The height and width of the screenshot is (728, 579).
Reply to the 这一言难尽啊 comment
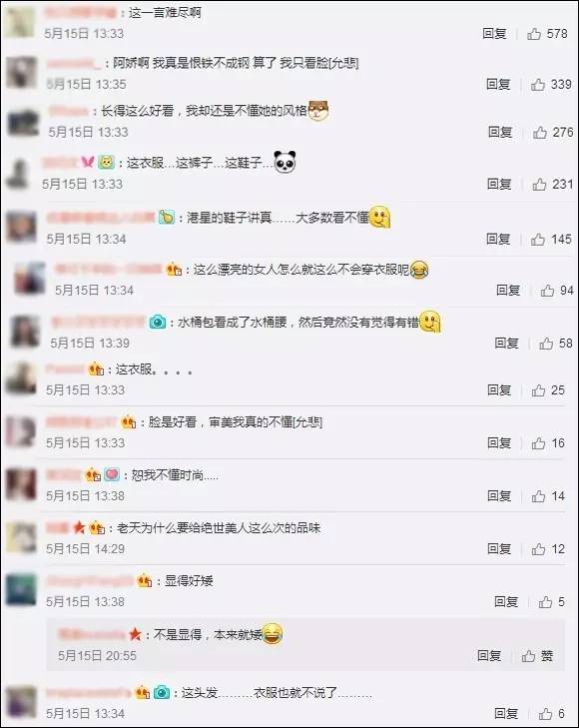click(x=494, y=33)
